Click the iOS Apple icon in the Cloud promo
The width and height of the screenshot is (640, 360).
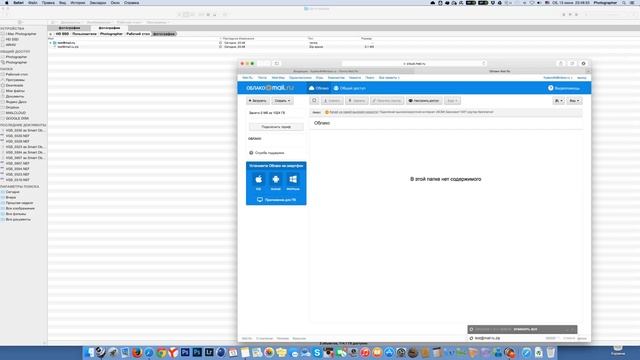click(258, 179)
